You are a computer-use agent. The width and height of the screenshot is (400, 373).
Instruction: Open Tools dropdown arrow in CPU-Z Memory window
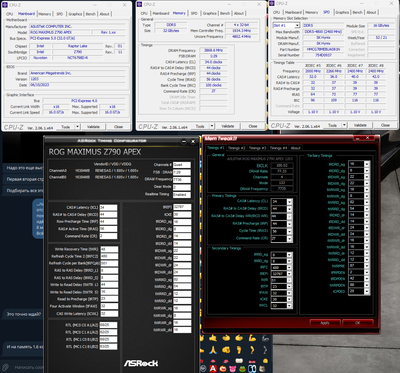click(x=212, y=126)
